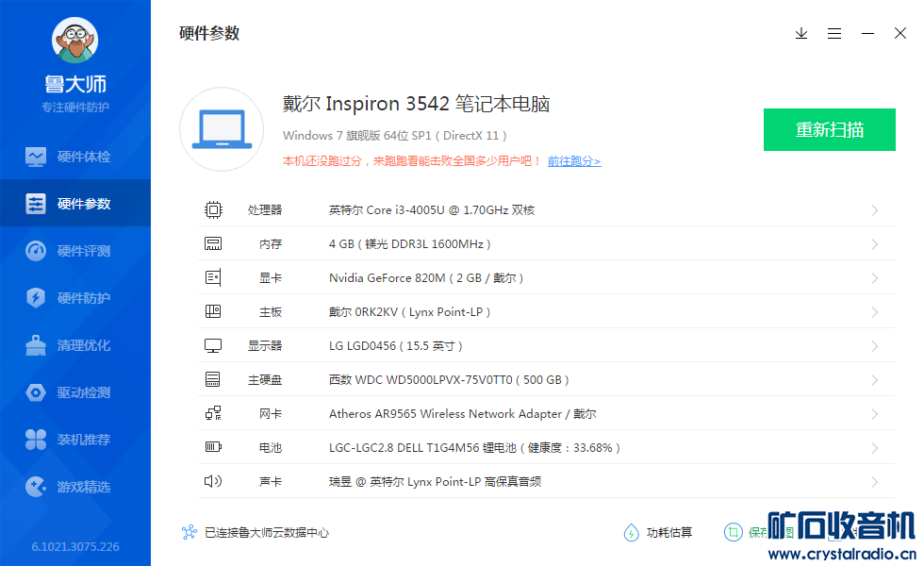Click the 网卡 network icon
The image size is (924, 566).
tap(213, 413)
